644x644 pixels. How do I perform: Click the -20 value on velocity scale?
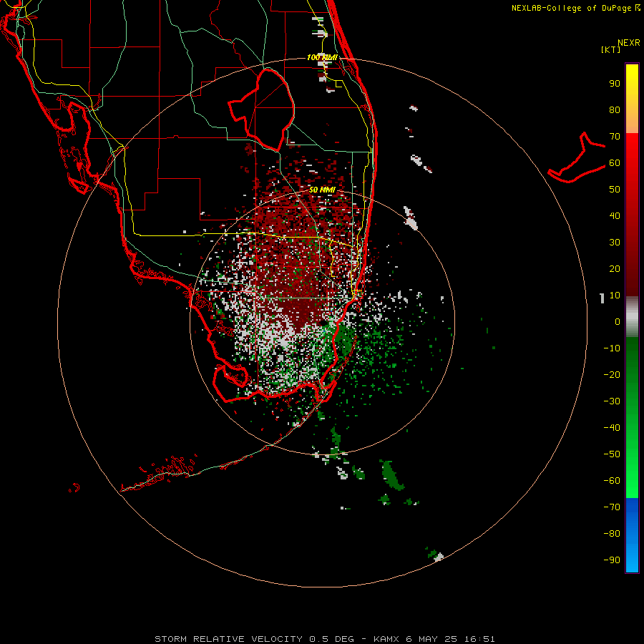(612, 374)
